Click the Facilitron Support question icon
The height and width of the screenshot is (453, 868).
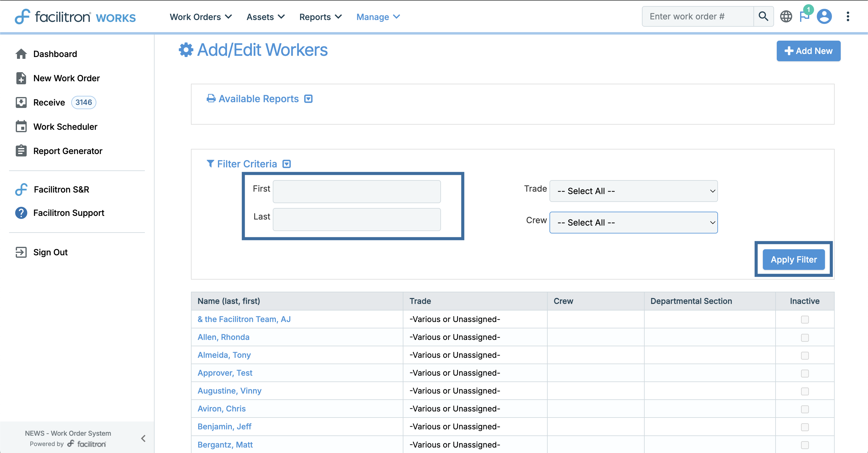coord(21,213)
